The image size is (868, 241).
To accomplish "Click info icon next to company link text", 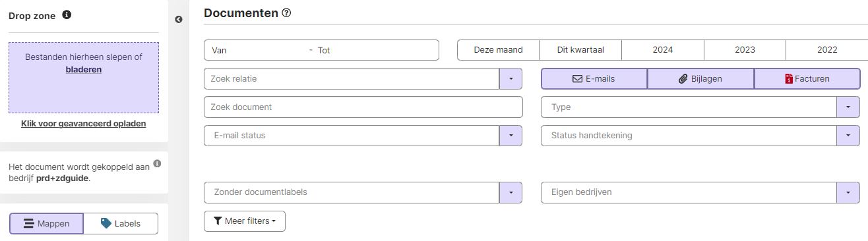I will 157,163.
